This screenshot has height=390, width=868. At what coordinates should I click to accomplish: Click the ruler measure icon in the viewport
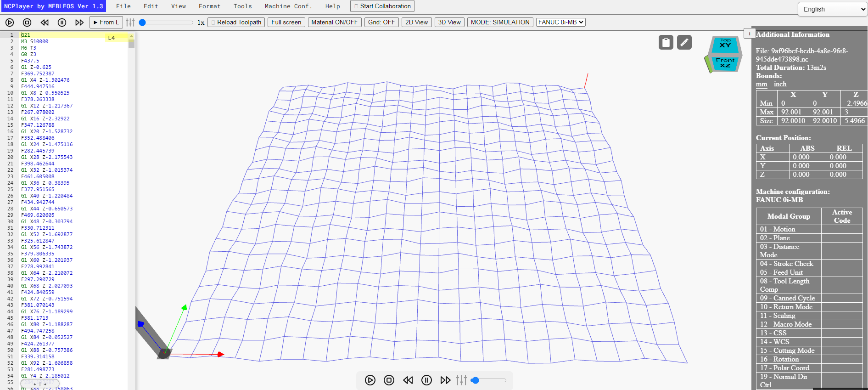click(x=684, y=42)
